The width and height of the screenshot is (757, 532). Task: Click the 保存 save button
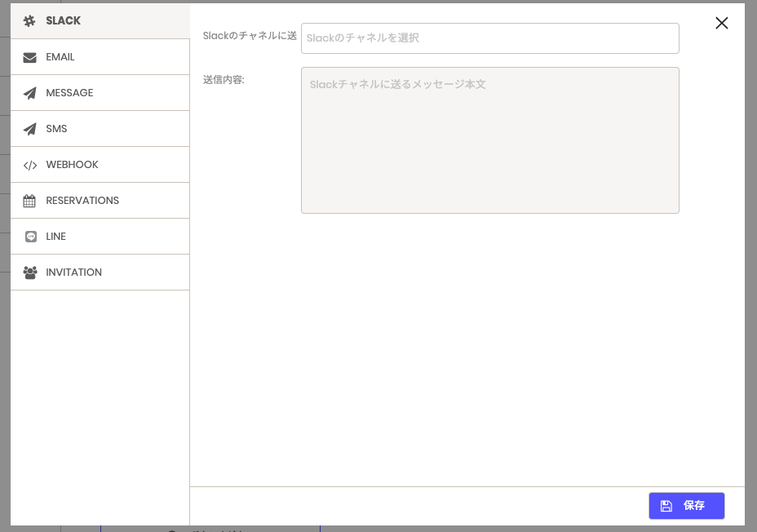(687, 505)
